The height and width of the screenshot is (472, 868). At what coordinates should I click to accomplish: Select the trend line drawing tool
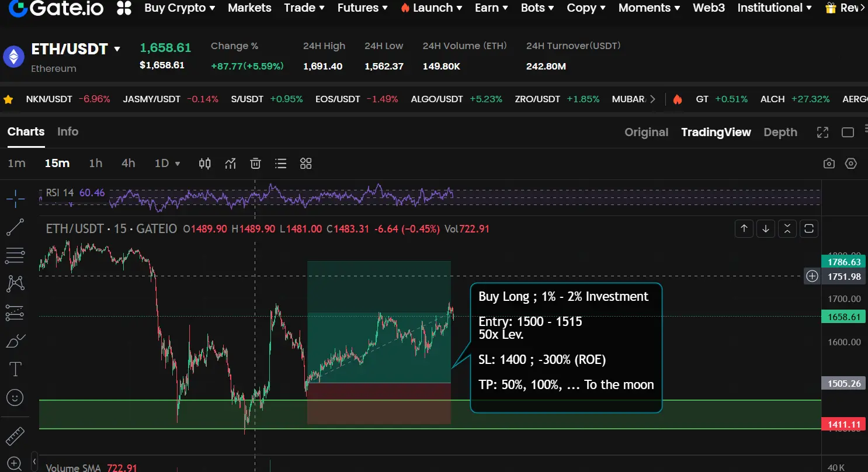tap(15, 227)
